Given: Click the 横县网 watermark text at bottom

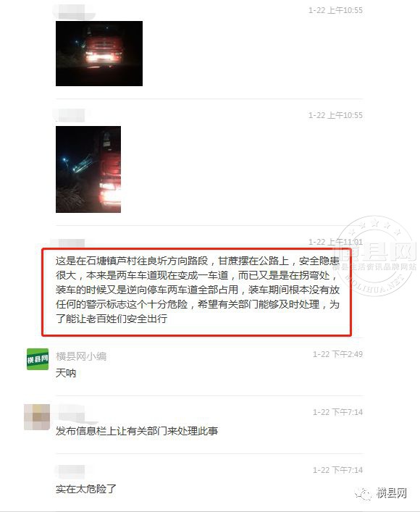Looking at the screenshot, I should 391,492.
